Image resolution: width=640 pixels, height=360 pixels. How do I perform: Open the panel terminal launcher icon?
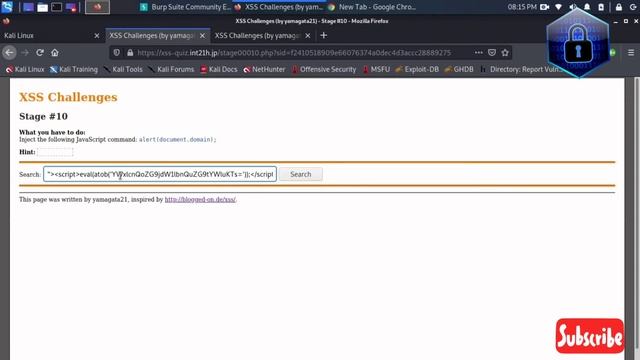[x=56, y=7]
